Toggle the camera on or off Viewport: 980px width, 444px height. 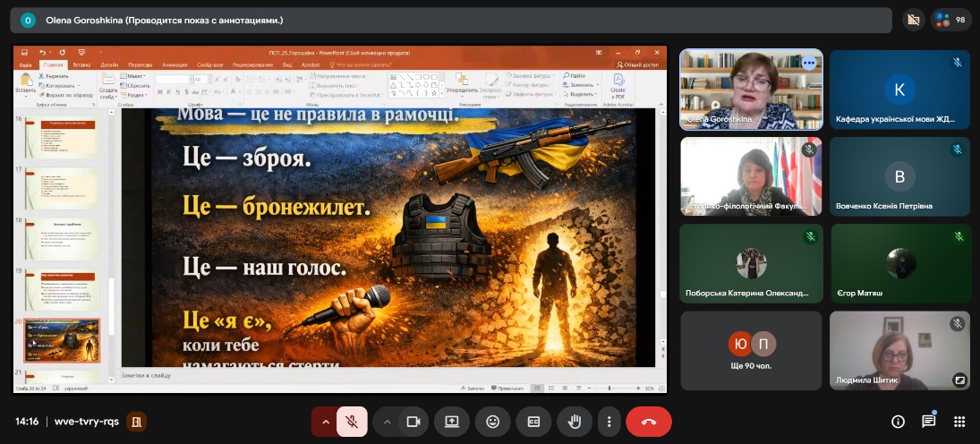(413, 422)
